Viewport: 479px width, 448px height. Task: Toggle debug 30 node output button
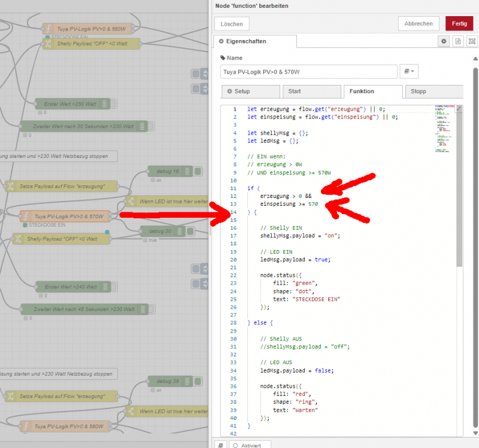[x=190, y=231]
